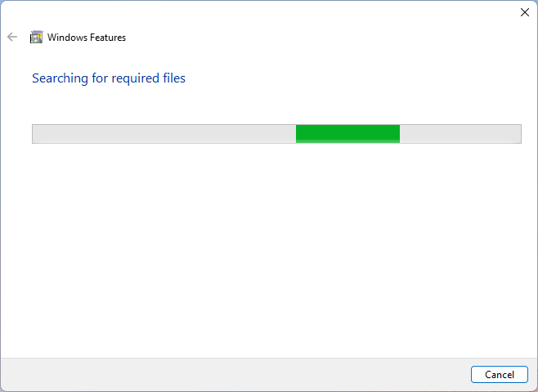
Task: Click the 'Windows Features' title text
Action: [87, 37]
